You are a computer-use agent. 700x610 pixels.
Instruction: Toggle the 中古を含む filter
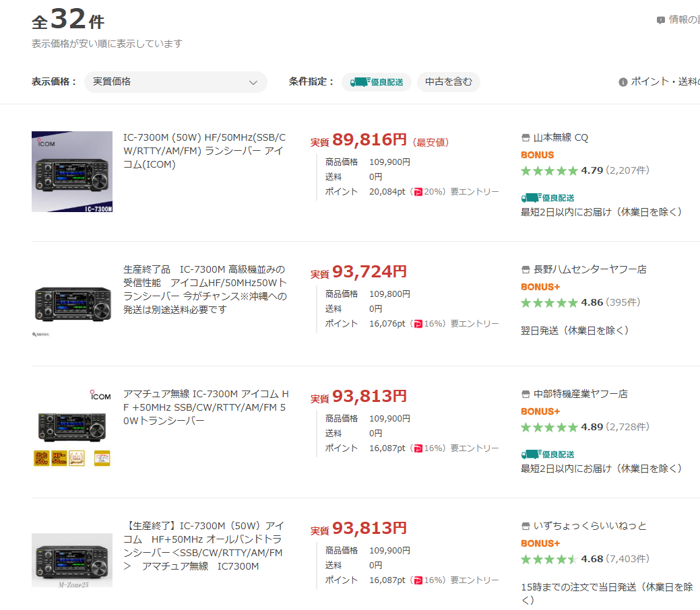pyautogui.click(x=448, y=82)
